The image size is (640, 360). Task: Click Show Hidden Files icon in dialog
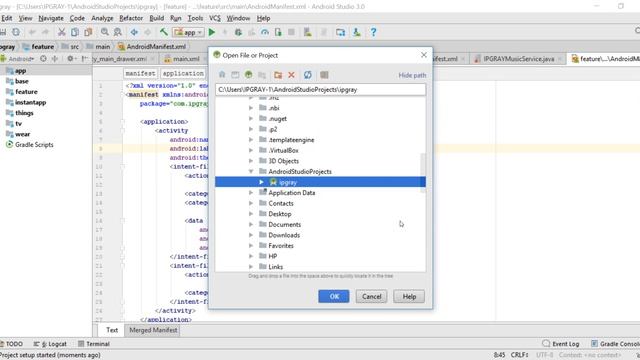click(x=324, y=75)
